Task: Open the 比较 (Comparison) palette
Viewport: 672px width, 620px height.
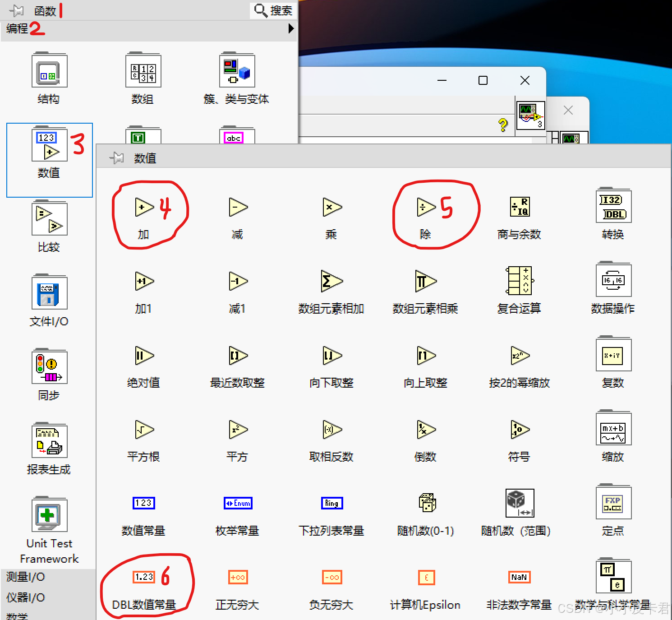Action: (x=49, y=219)
